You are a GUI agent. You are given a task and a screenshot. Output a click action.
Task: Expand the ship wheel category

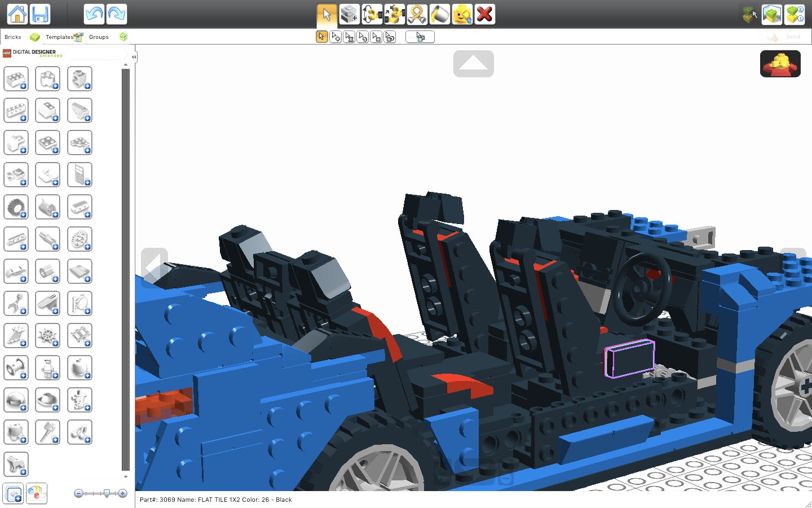tap(48, 336)
